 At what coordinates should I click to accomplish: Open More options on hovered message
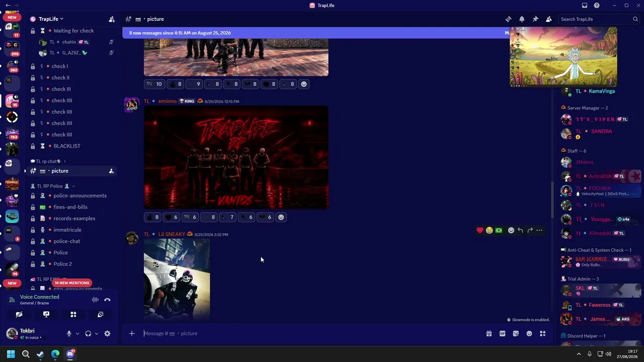[539, 230]
